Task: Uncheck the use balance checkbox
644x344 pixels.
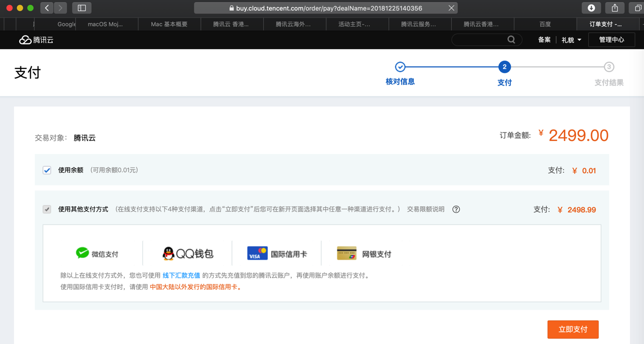Action: tap(47, 170)
